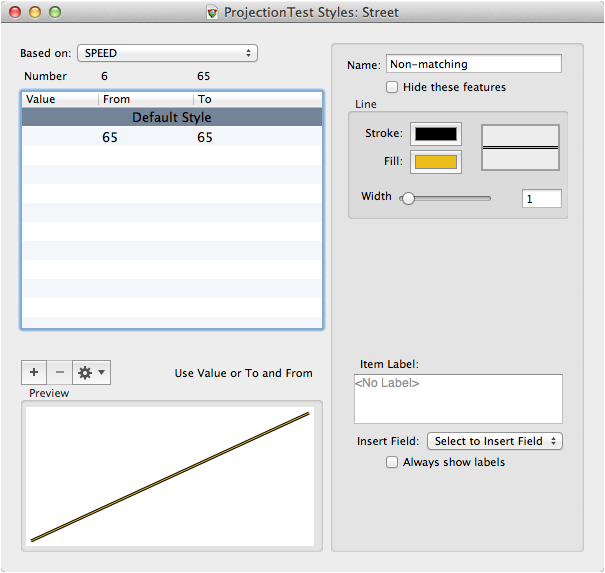Zoom window with green button
The width and height of the screenshot is (605, 573).
tap(55, 12)
